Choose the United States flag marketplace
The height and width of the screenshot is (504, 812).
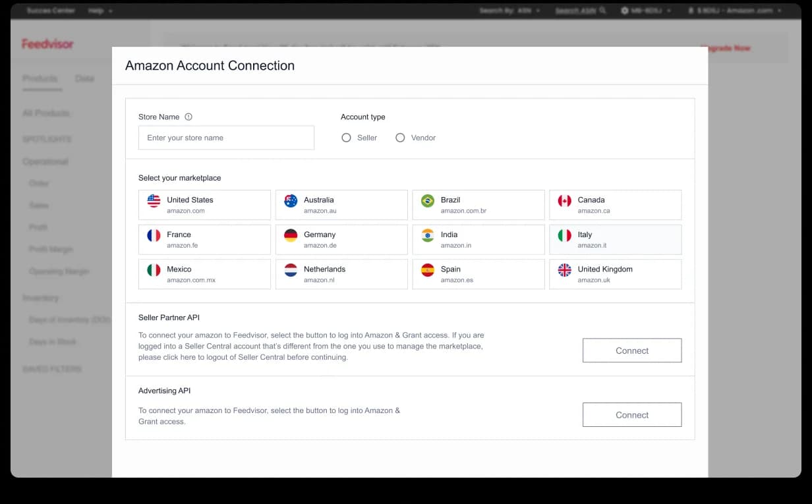pyautogui.click(x=204, y=205)
